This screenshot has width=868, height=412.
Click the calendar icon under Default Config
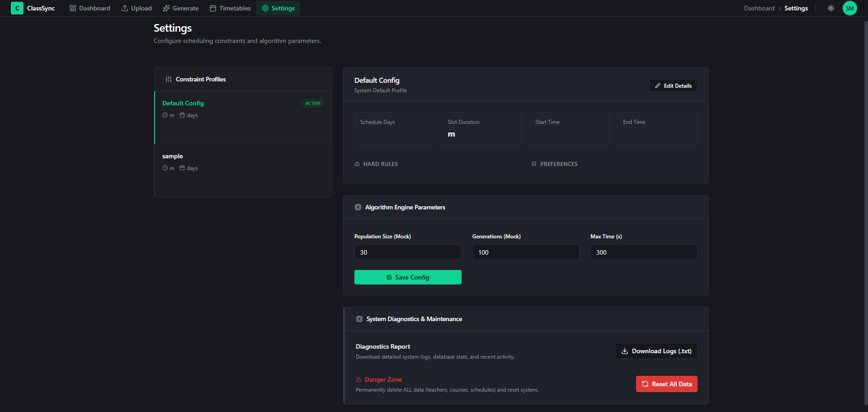coord(182,115)
